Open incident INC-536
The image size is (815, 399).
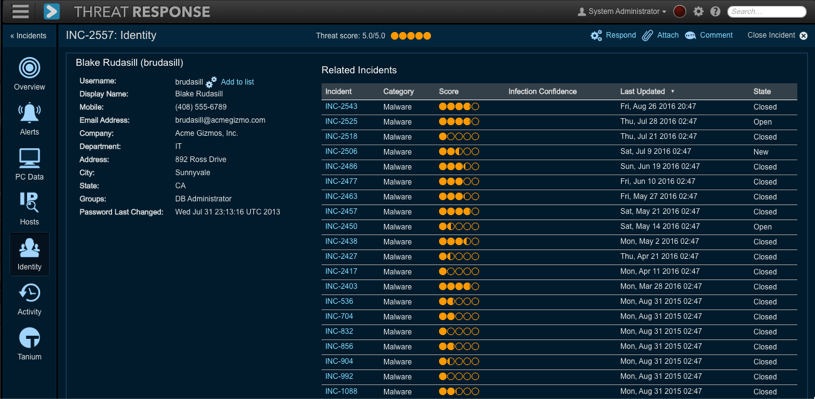point(339,301)
